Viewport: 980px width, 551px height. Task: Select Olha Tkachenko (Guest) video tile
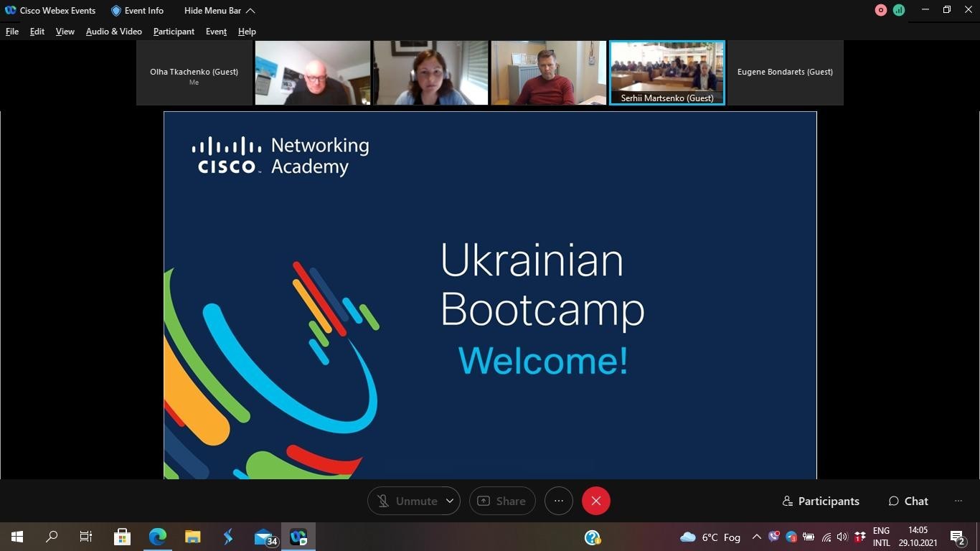[x=194, y=72]
